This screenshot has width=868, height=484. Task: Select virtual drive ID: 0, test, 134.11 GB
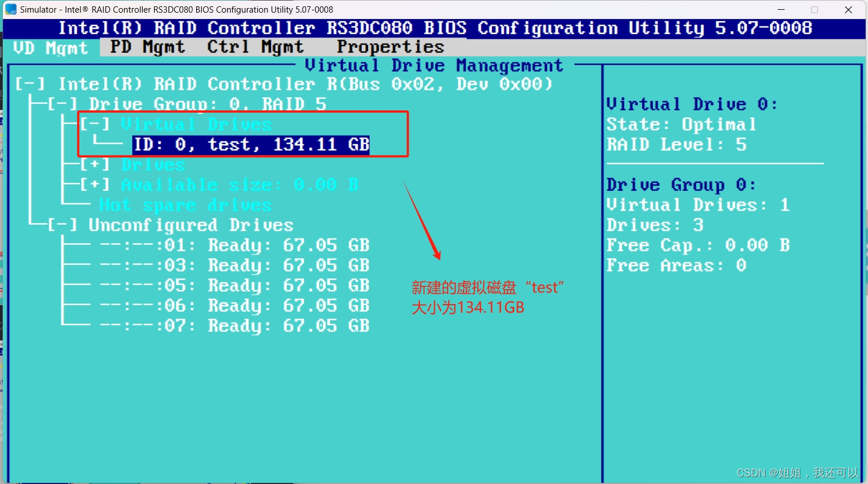[x=251, y=145]
